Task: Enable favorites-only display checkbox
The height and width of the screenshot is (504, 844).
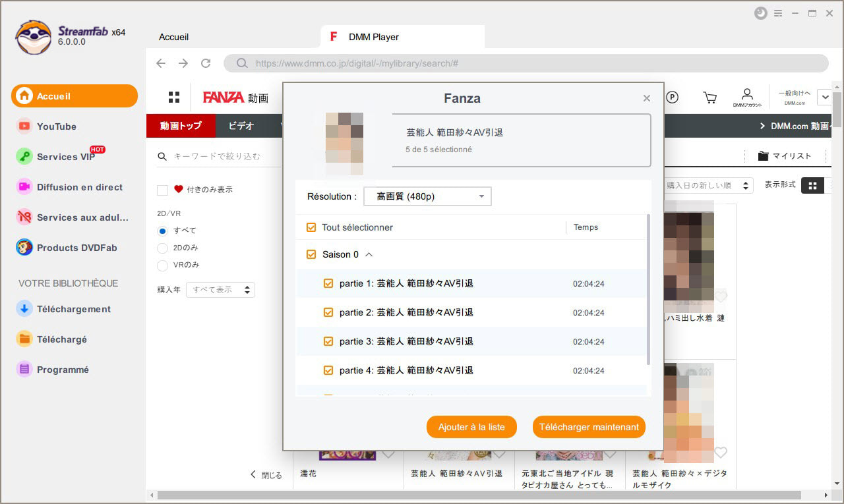Action: click(x=162, y=190)
